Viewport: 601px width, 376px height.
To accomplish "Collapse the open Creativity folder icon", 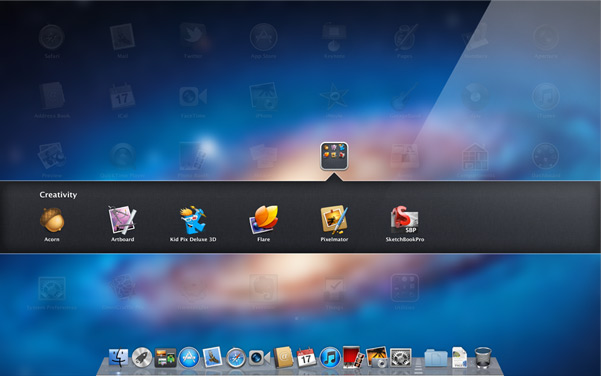I will pos(334,156).
